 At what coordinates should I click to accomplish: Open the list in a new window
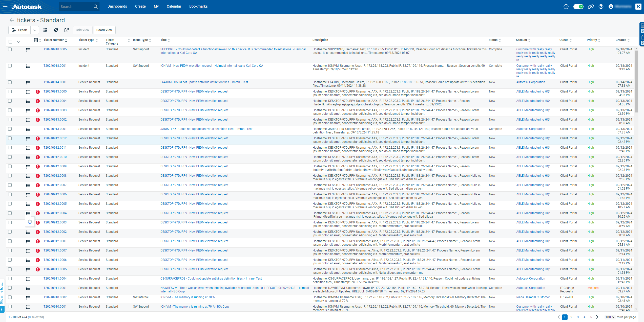67,30
